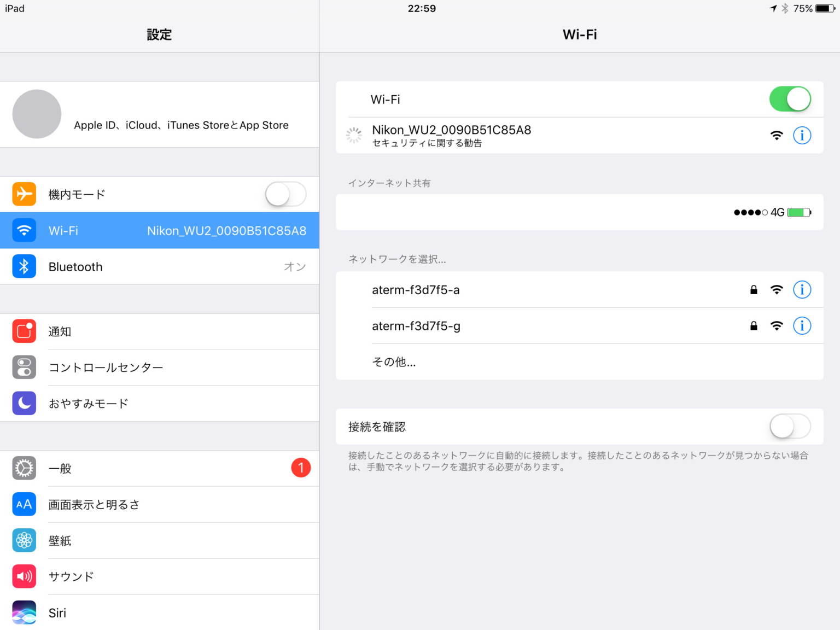
Task: Tap その他... to join another network
Action: click(x=394, y=362)
